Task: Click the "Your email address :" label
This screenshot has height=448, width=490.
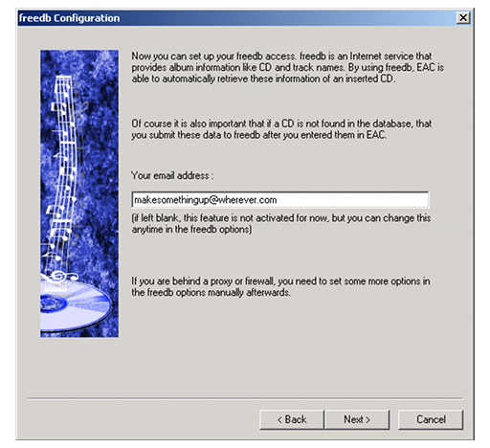Action: click(x=172, y=176)
